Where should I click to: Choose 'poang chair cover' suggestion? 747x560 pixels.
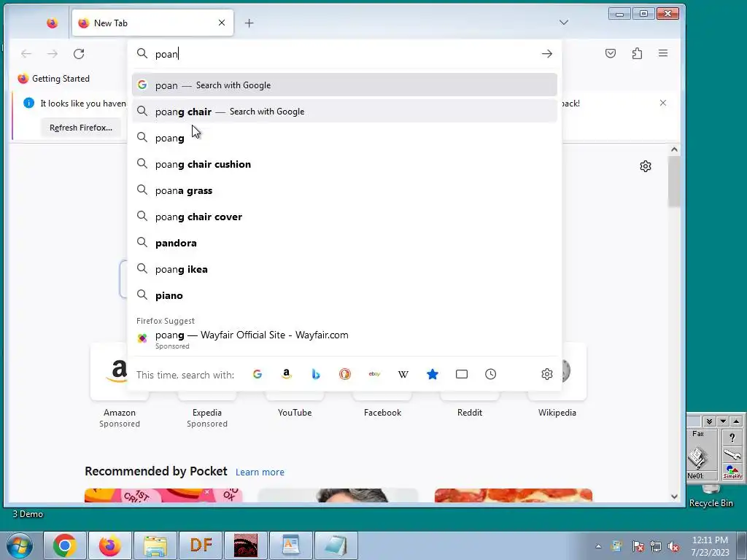(x=344, y=217)
